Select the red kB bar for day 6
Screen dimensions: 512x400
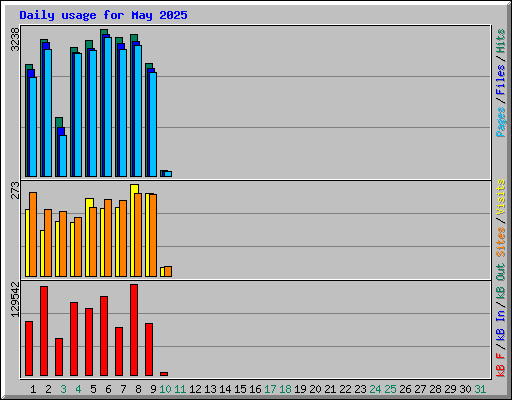coord(104,336)
